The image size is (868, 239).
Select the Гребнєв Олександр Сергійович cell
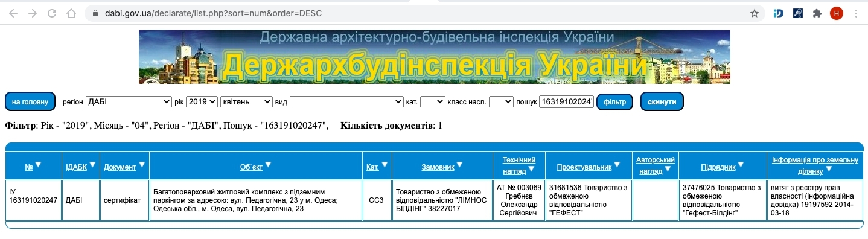tap(519, 200)
